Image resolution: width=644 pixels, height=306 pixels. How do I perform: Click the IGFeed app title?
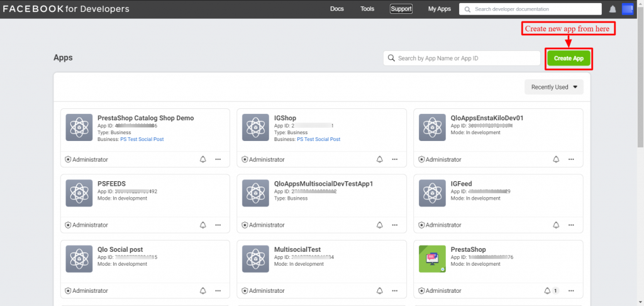(461, 184)
